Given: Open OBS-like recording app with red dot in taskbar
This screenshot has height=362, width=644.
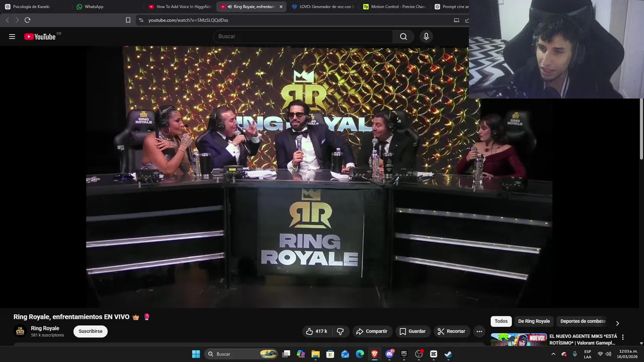Looking at the screenshot, I should pyautogui.click(x=419, y=354).
